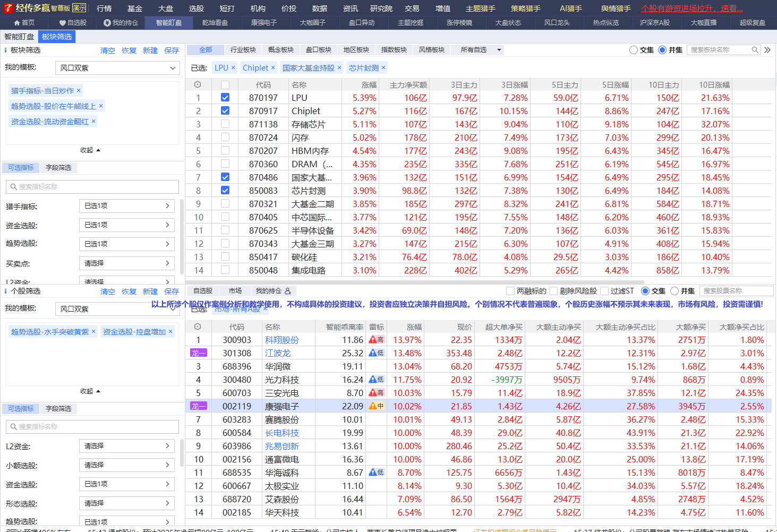Click the heart icon for 自选股
The height and width of the screenshot is (532, 777).
63,23
